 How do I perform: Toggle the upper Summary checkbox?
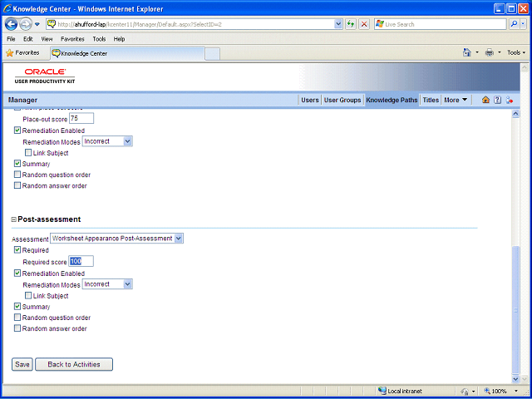(17, 164)
